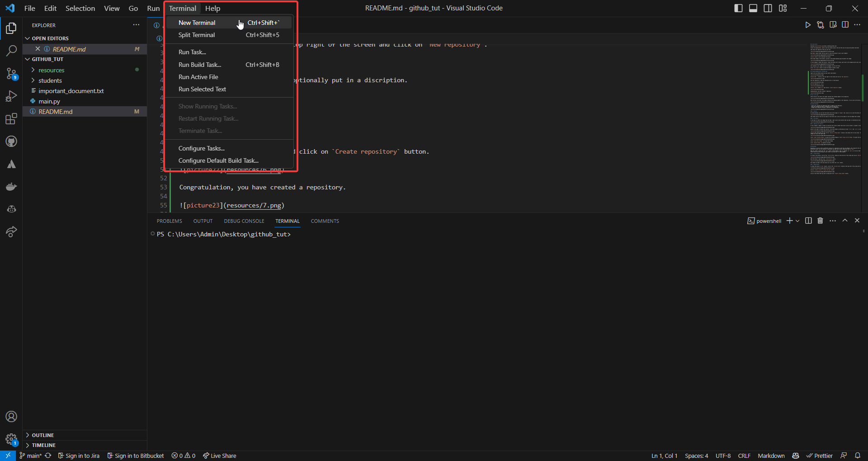
Task: Select Markdown language mode in status bar
Action: pos(771,456)
